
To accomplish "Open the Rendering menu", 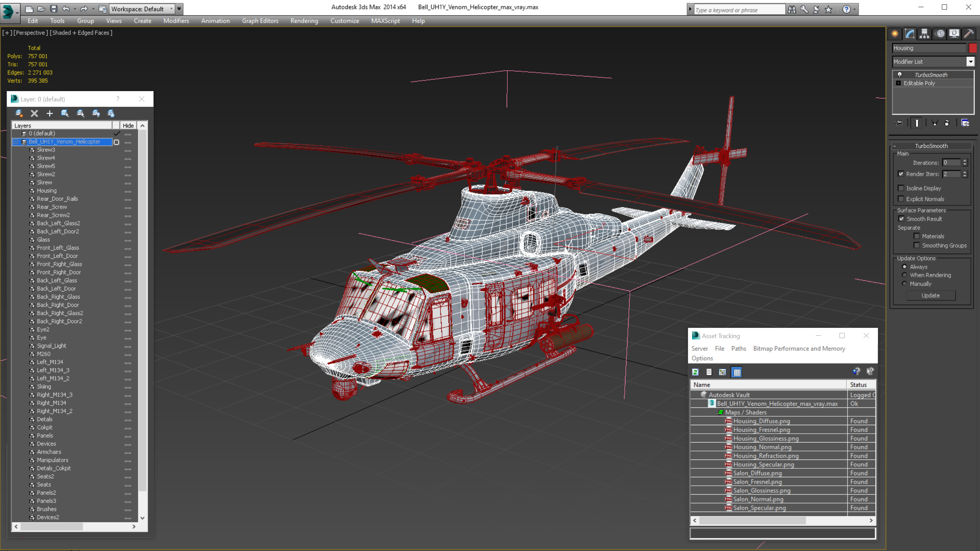I will point(304,21).
